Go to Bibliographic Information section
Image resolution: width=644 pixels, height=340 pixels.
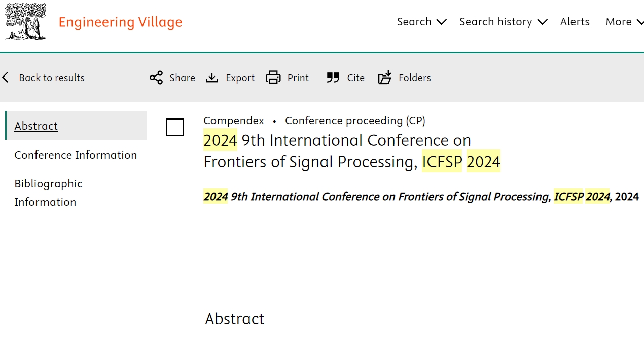tap(48, 193)
